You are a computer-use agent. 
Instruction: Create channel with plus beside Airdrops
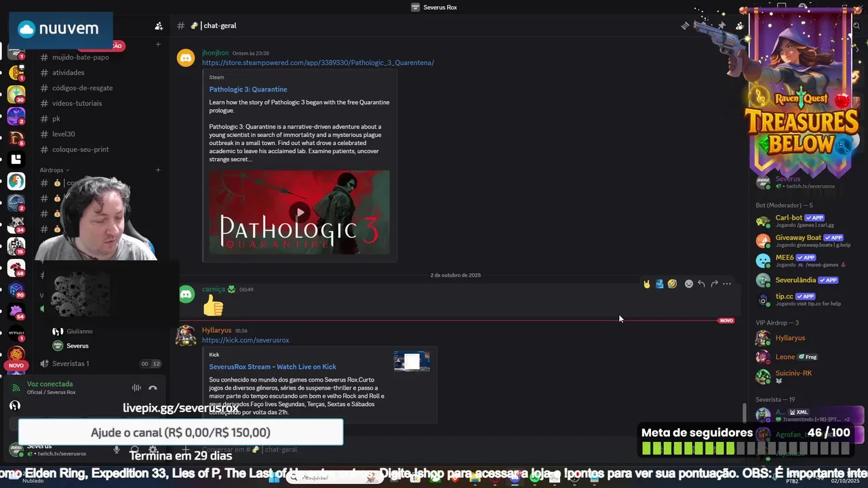tap(158, 170)
